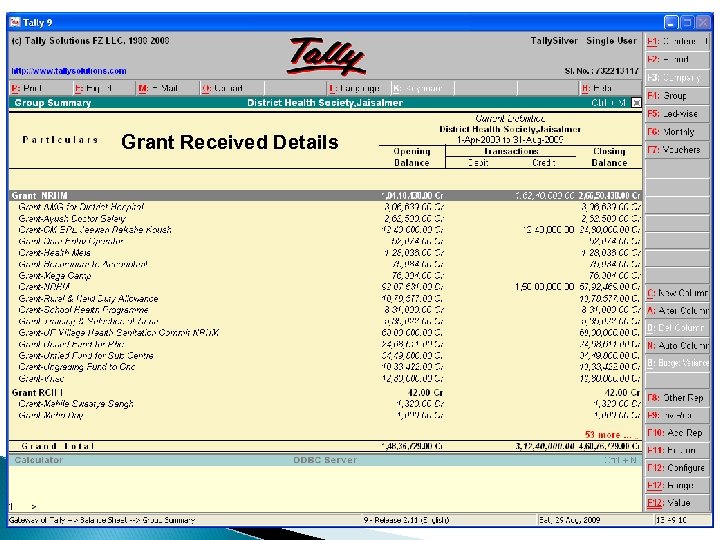Click the F1 button at top right
The height and width of the screenshot is (540, 720).
point(677,41)
